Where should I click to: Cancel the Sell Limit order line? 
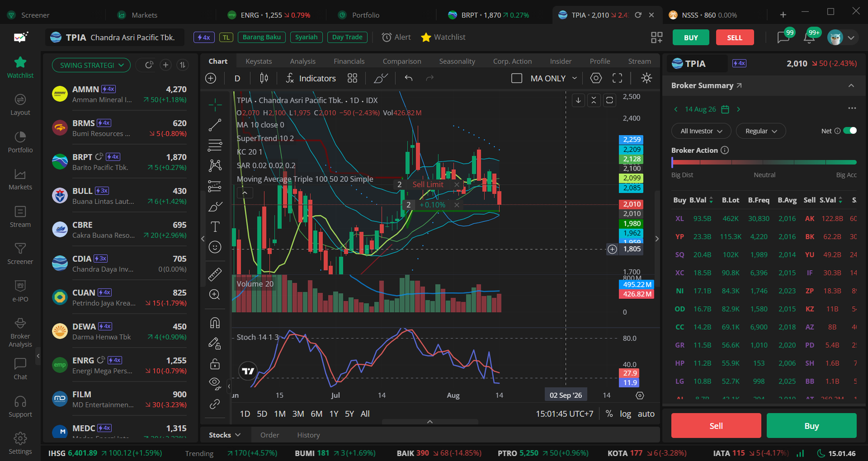456,185
